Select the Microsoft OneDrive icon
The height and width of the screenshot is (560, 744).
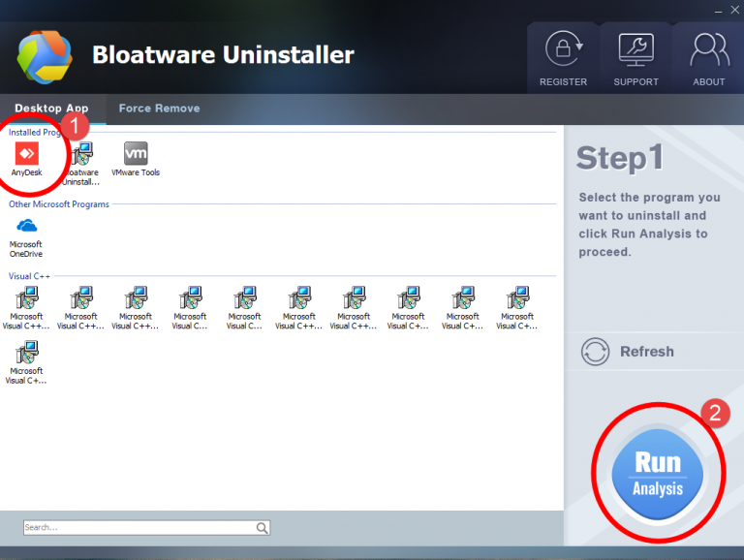tap(26, 226)
